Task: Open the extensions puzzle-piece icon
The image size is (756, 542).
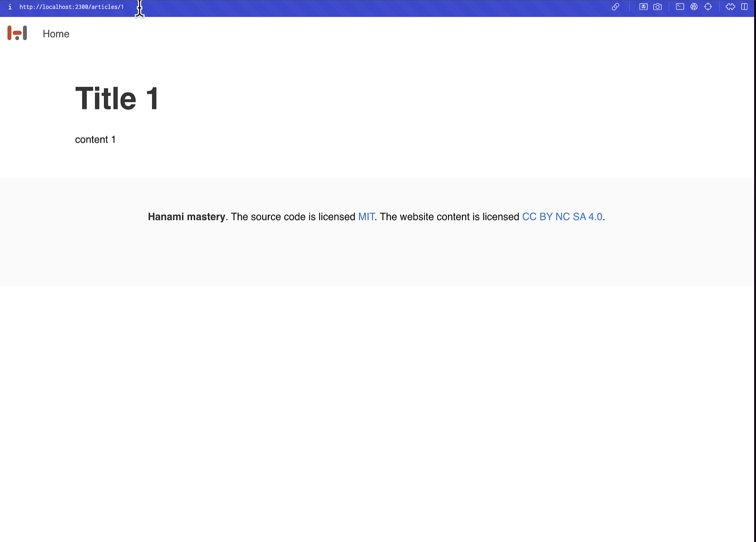Action: (730, 7)
